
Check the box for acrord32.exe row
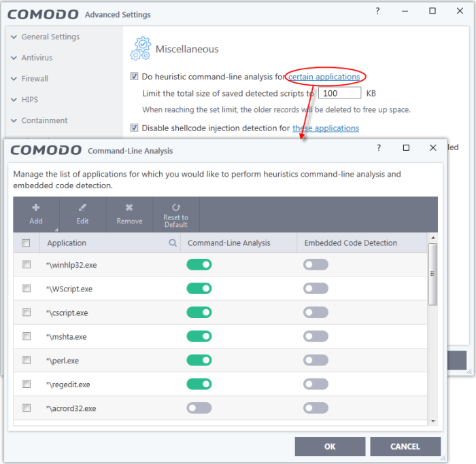pos(27,408)
